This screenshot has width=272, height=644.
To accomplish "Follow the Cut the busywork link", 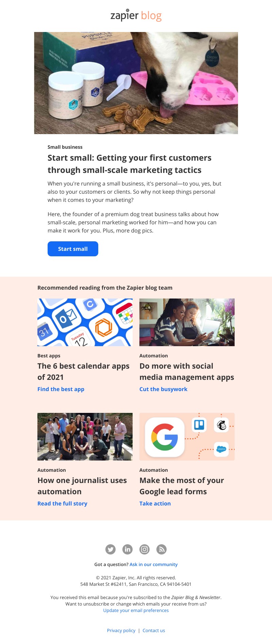I will pyautogui.click(x=163, y=389).
